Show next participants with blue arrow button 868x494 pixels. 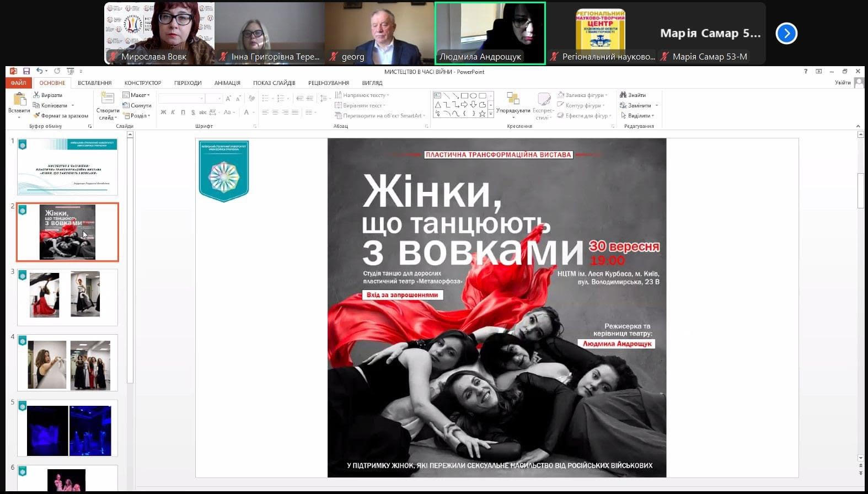point(786,34)
